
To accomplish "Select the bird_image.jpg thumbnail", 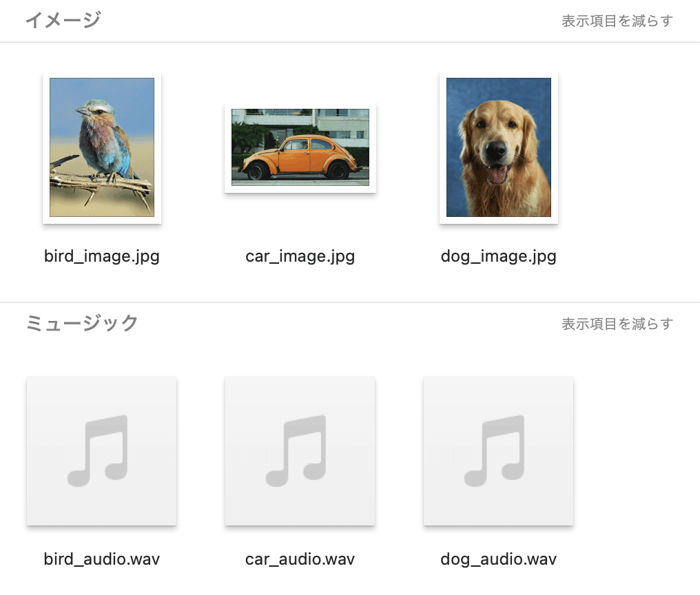I will click(102, 147).
